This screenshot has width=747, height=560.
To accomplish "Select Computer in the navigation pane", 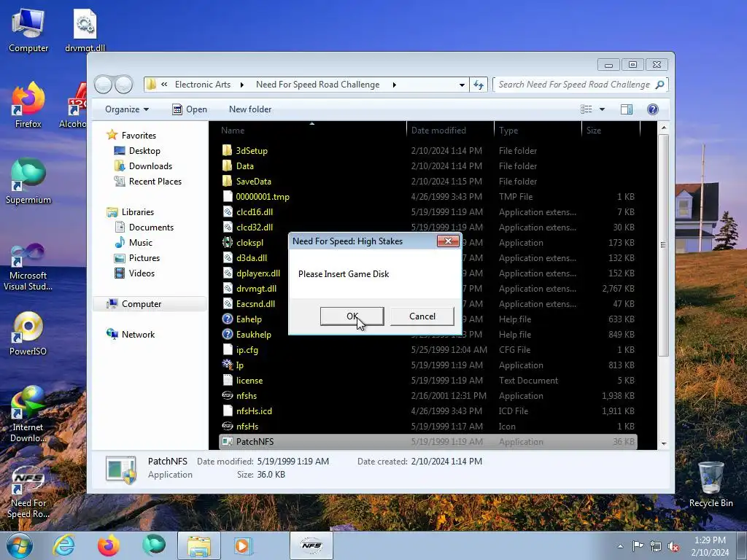I will click(141, 304).
